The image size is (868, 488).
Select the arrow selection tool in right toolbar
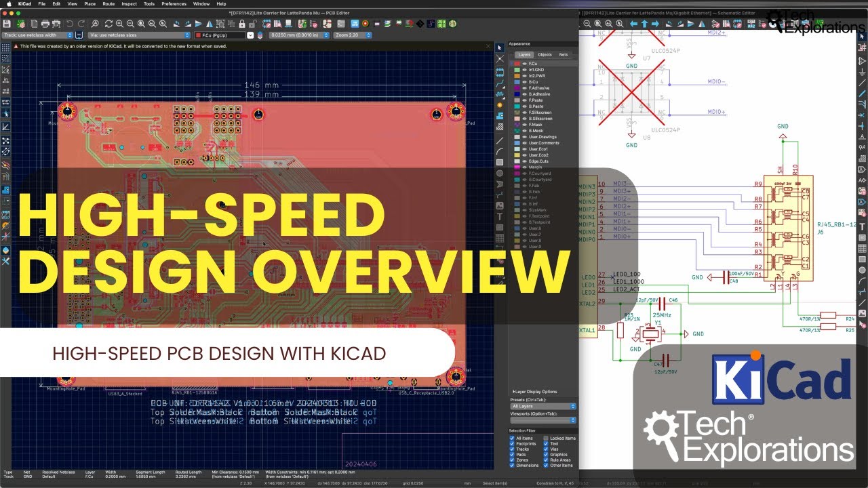pyautogui.click(x=500, y=47)
